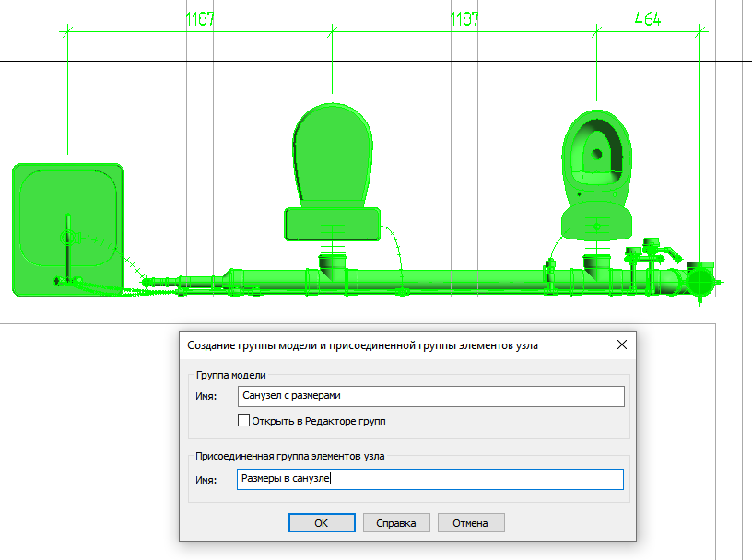Select the left 1187 dimension text
The image size is (752, 560).
199,19
